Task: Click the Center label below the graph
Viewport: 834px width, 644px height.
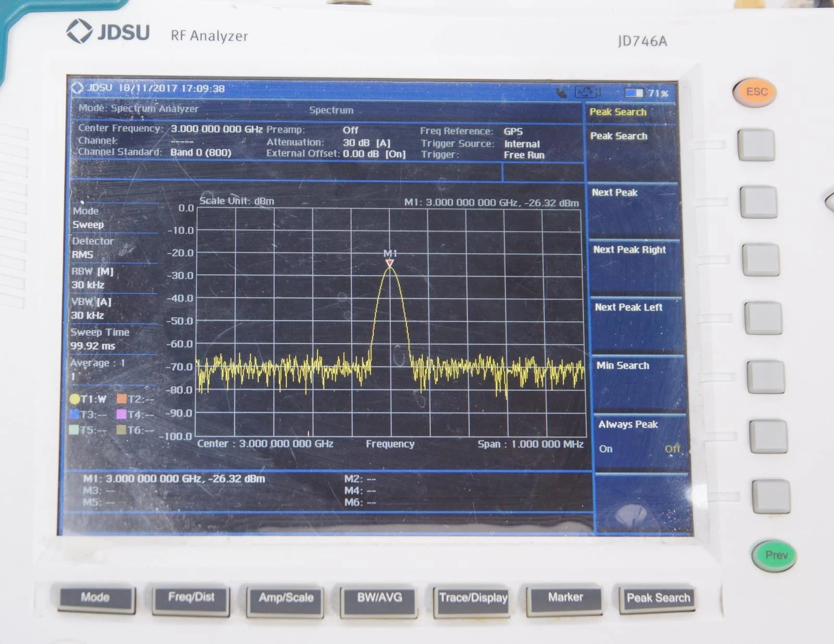Action: pos(265,444)
